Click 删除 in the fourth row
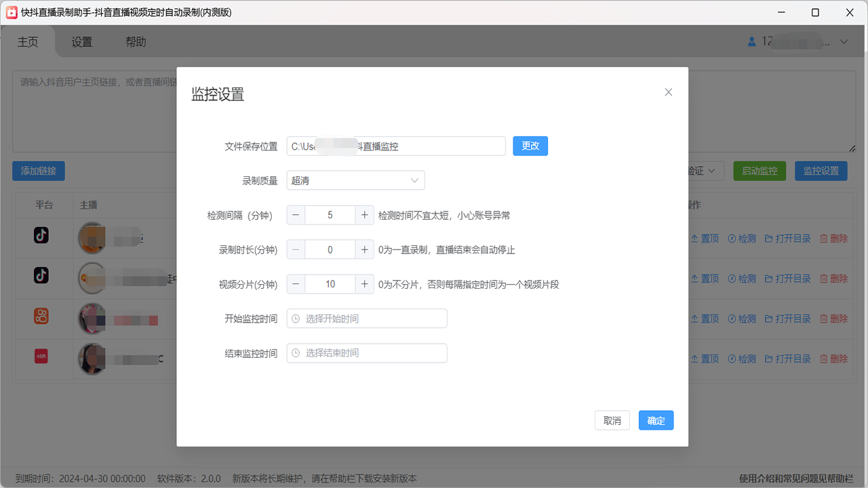Viewport: 868px width, 488px height. (834, 359)
